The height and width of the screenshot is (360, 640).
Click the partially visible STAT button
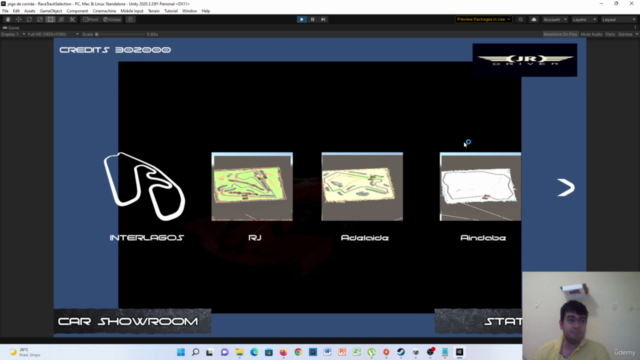478,321
